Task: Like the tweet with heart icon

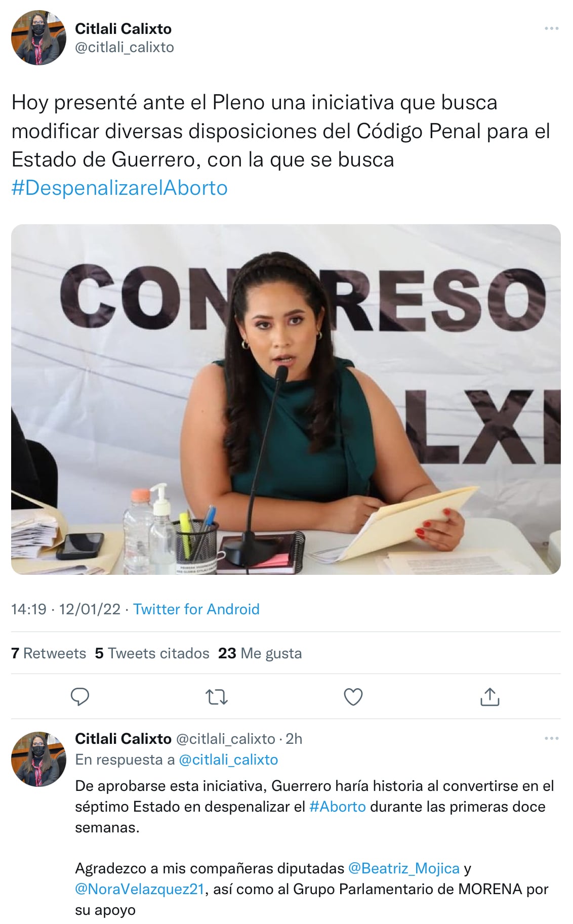Action: 353,697
